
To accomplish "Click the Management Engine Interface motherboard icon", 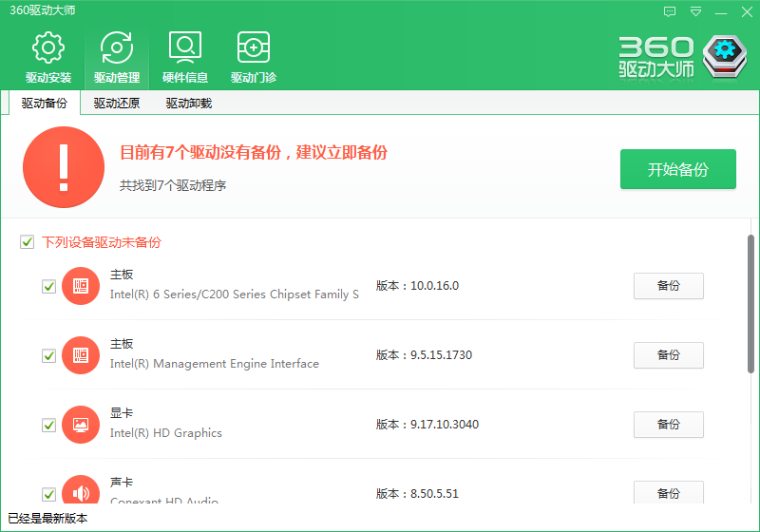I will click(81, 355).
